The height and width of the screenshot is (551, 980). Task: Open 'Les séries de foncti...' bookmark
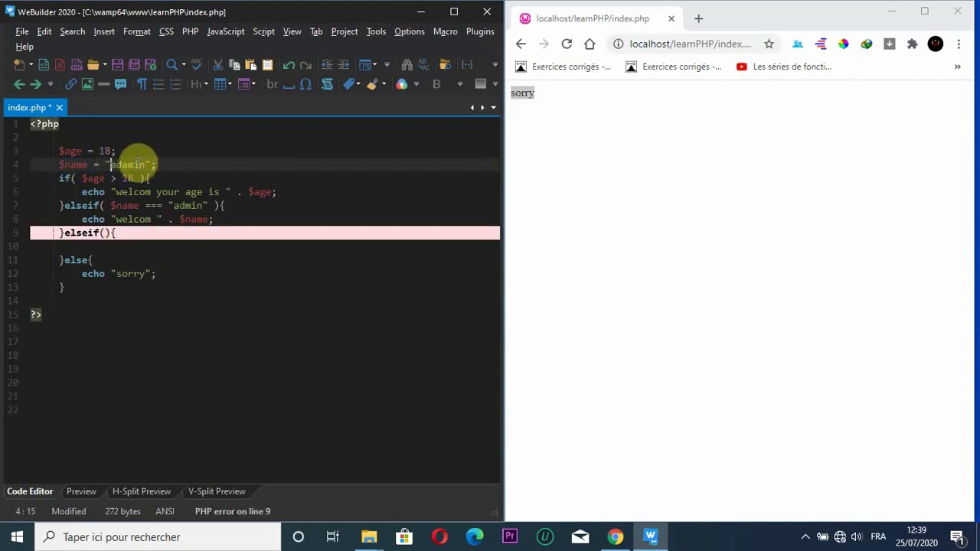(x=784, y=67)
